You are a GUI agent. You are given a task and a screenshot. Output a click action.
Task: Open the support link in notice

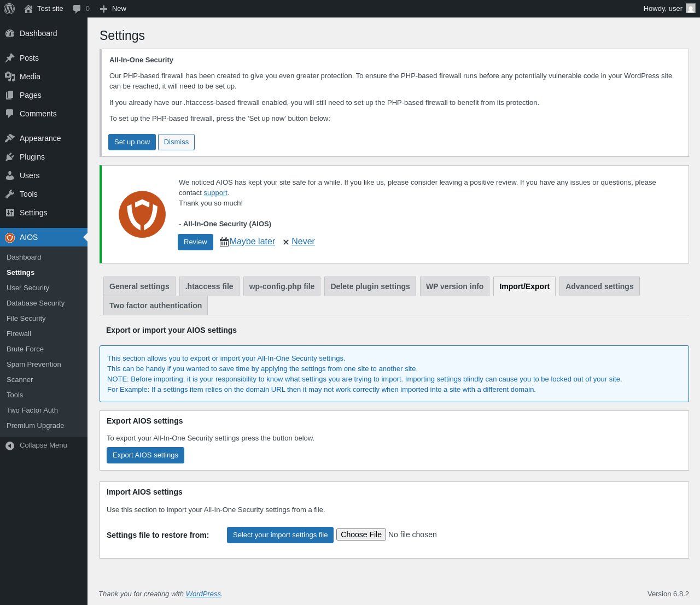coord(215,193)
